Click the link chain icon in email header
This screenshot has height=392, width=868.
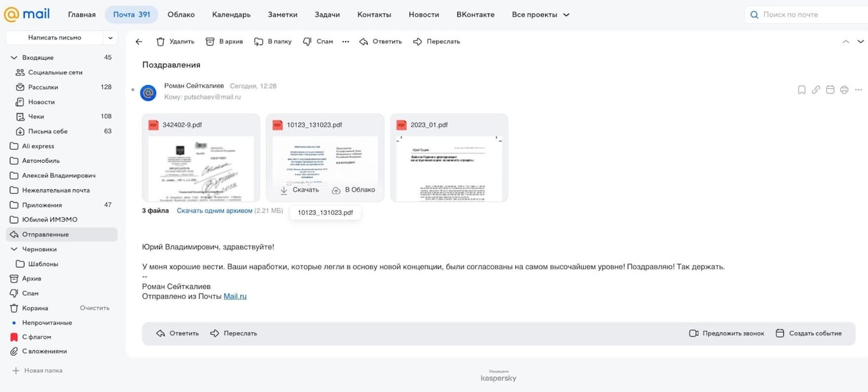coord(816,90)
